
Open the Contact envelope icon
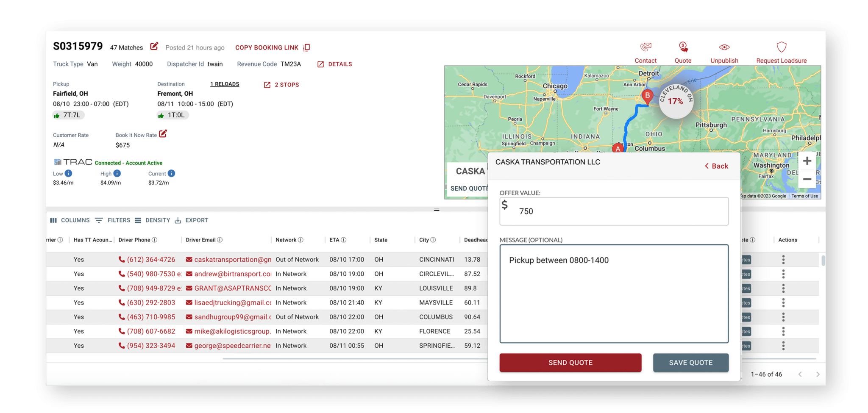[645, 47]
